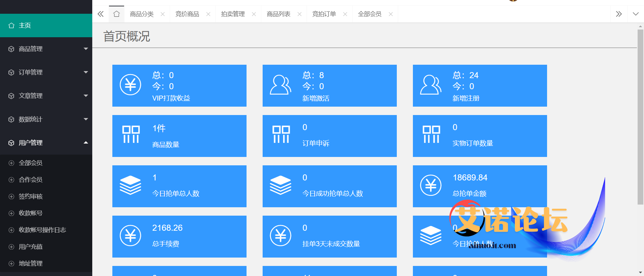The width and height of the screenshot is (644, 276).
Task: Close the 竞价商品 tab
Action: (x=208, y=14)
